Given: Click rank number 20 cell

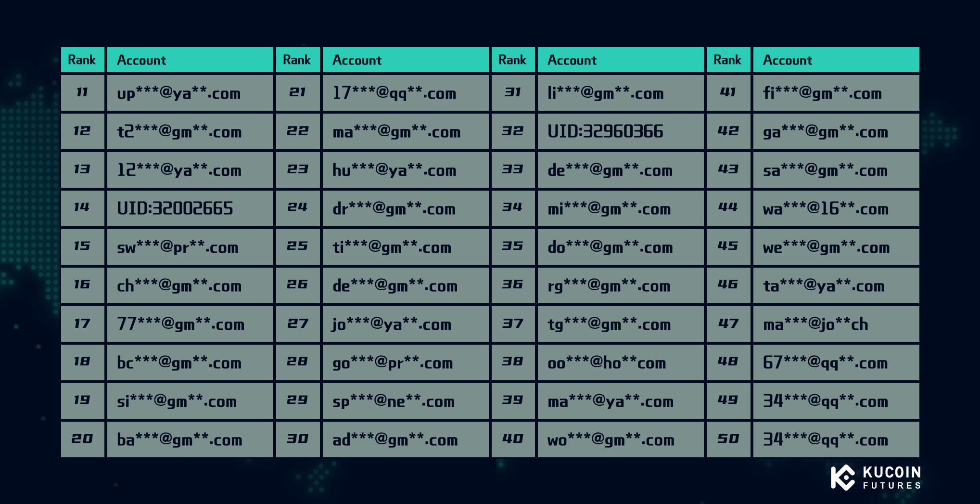Looking at the screenshot, I should pyautogui.click(x=82, y=439).
